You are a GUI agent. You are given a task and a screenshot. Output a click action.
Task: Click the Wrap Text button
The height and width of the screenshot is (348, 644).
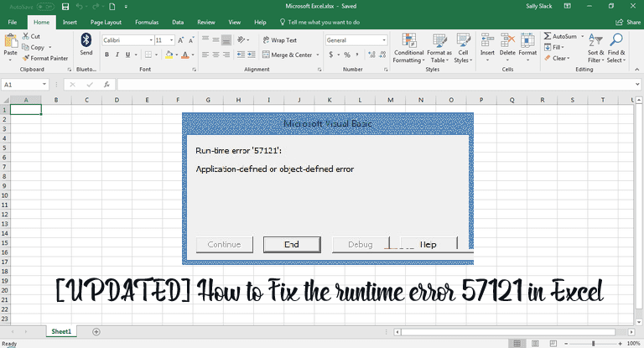[x=279, y=40]
